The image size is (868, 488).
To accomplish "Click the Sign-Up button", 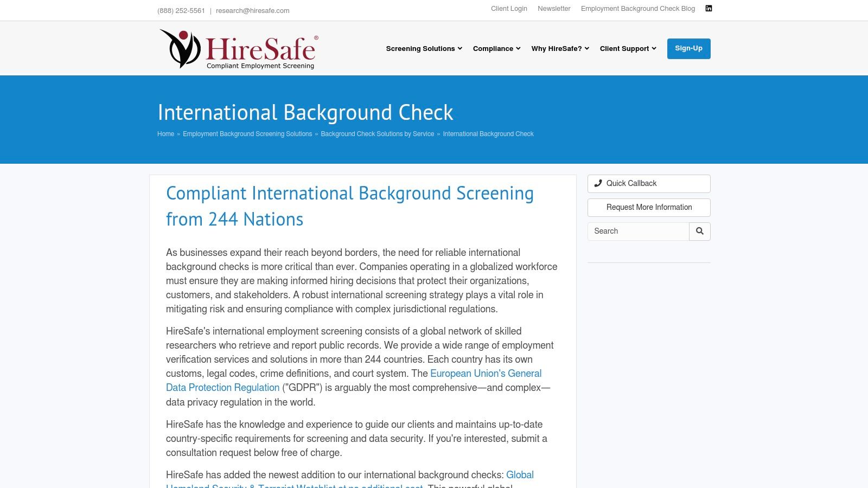I will click(689, 49).
